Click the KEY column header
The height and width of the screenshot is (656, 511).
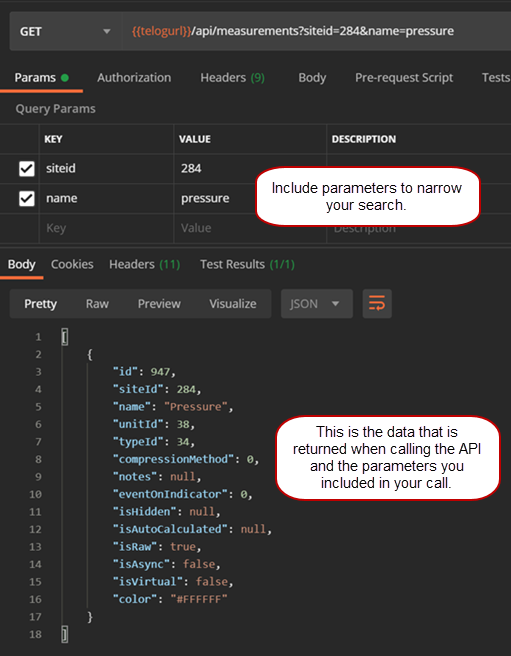click(53, 139)
